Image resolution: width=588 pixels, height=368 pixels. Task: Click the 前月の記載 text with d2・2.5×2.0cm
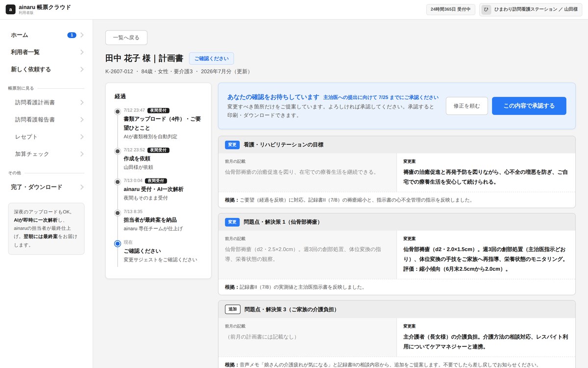point(304,254)
